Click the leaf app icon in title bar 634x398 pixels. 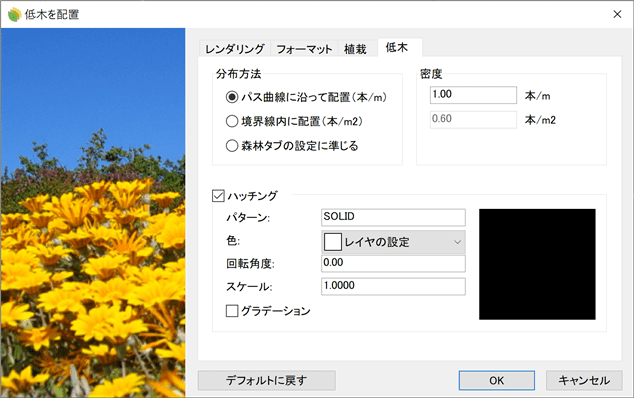[14, 15]
